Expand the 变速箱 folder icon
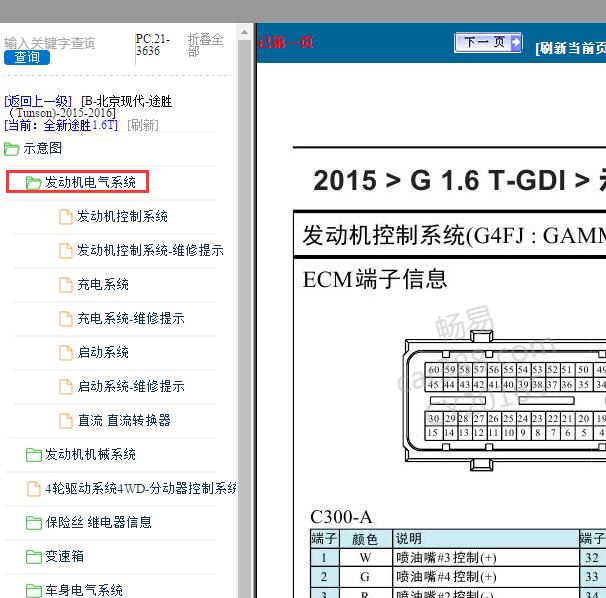606x598 pixels. (34, 557)
